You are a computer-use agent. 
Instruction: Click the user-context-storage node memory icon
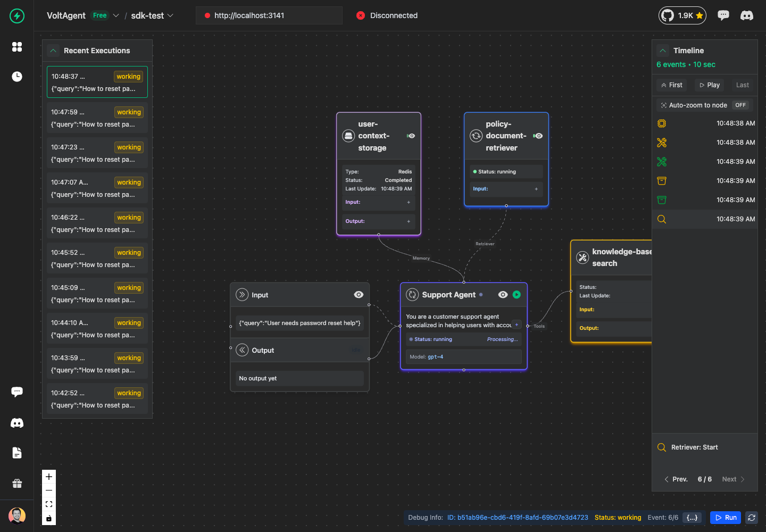point(348,136)
